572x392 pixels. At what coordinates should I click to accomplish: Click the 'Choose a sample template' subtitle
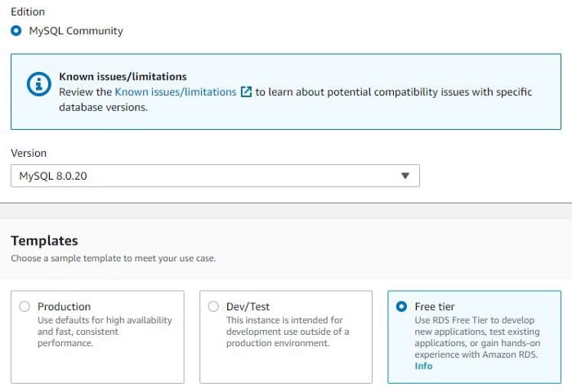tap(114, 258)
